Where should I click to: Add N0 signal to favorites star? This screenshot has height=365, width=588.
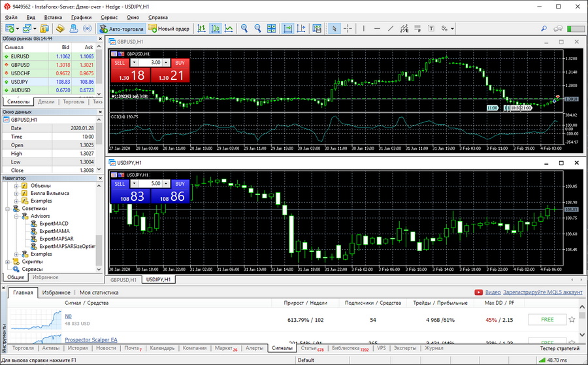(572, 320)
